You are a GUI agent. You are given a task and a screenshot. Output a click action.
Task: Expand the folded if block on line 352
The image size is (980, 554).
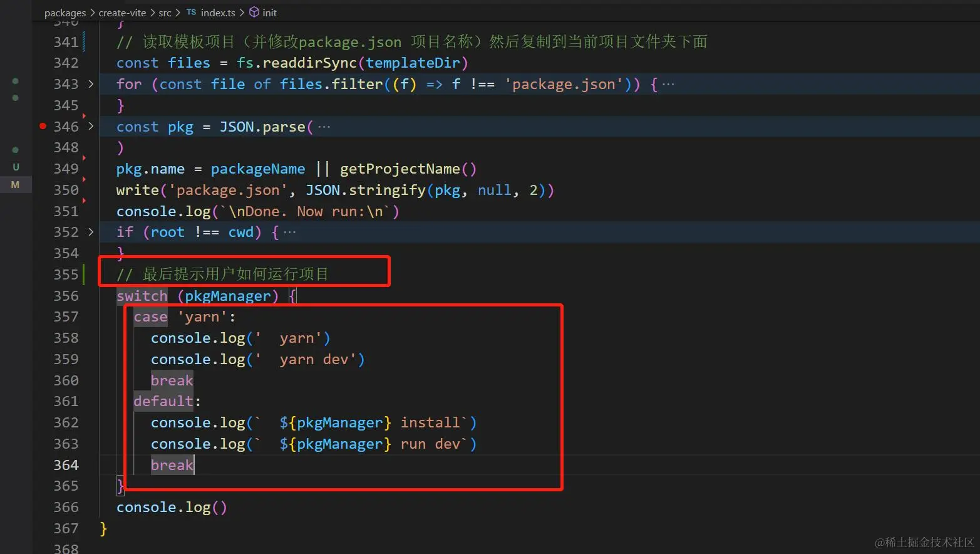[91, 232]
